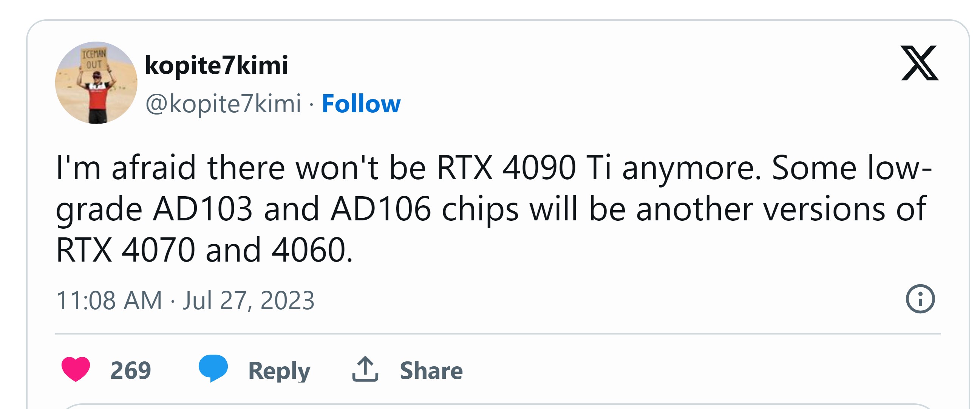The image size is (980, 409).
Task: Follow the kopite7kimi account
Action: pyautogui.click(x=361, y=104)
